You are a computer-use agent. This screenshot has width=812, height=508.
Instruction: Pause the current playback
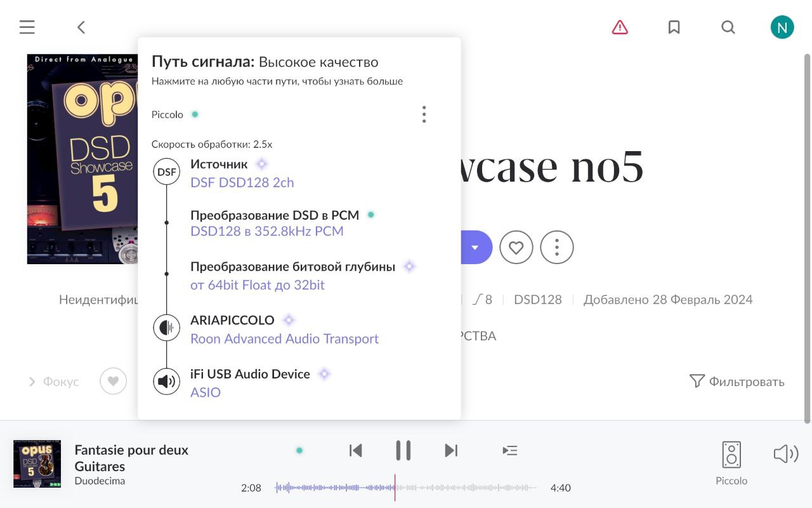(x=403, y=450)
